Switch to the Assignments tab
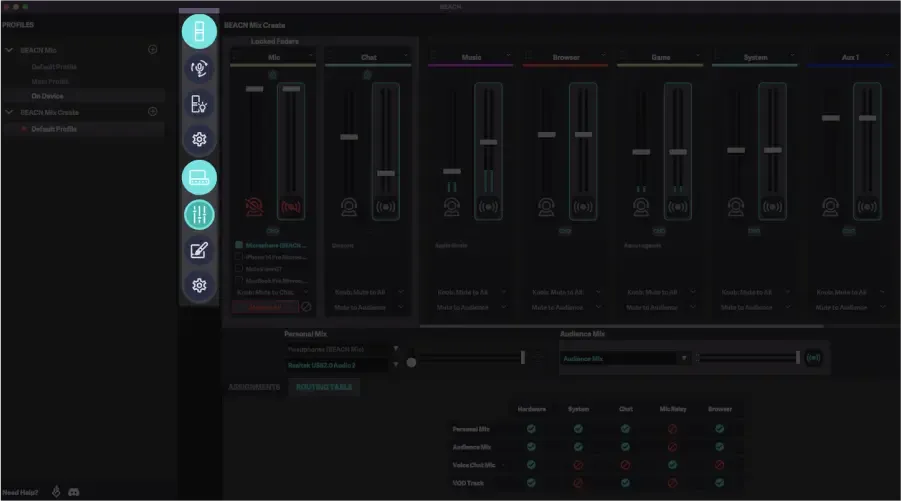 [x=254, y=386]
